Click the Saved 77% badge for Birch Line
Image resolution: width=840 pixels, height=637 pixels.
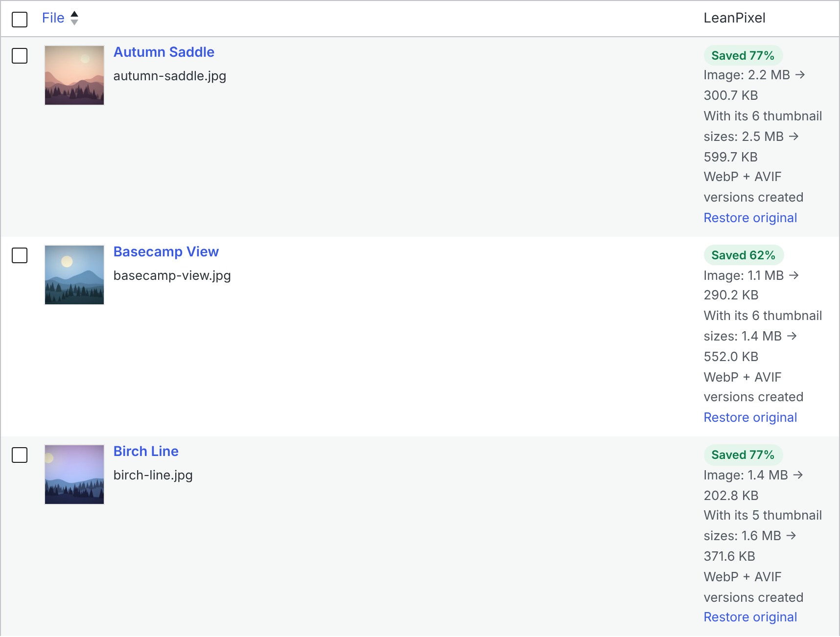click(x=743, y=455)
